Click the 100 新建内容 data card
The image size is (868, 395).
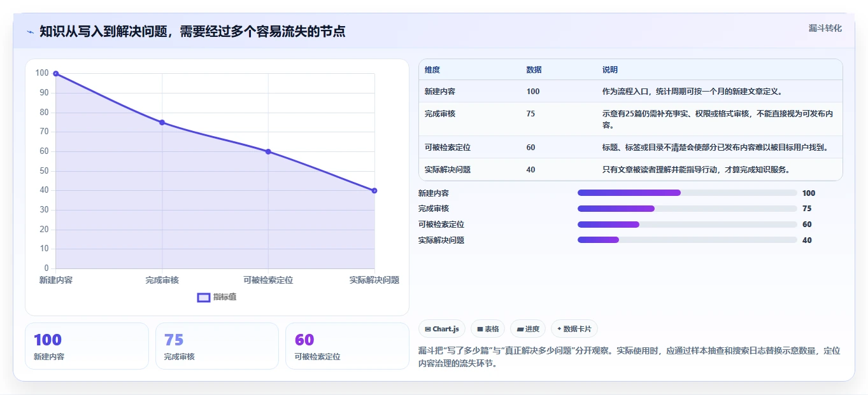[x=87, y=346]
